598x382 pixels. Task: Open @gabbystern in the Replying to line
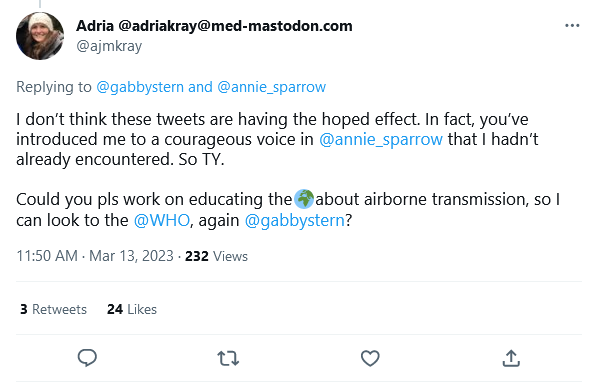tap(140, 87)
